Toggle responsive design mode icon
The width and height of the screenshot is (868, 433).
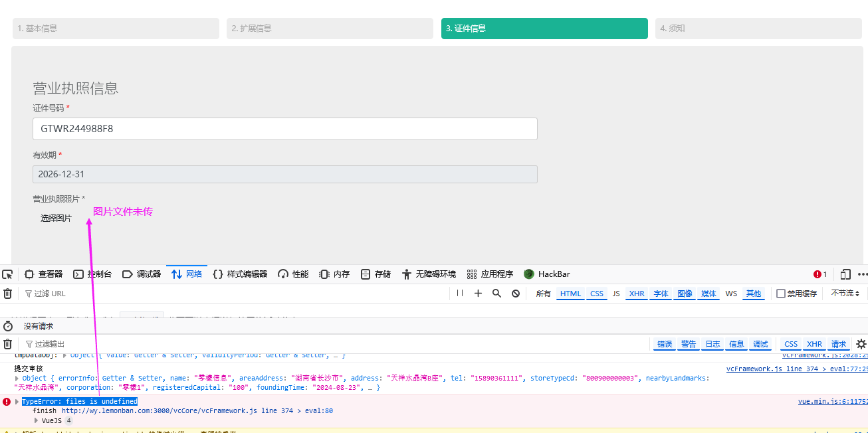pos(845,274)
